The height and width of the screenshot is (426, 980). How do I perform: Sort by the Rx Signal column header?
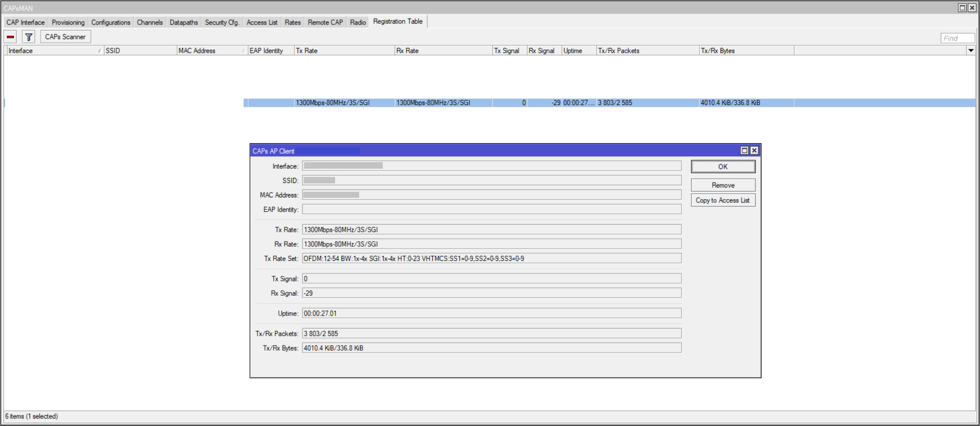point(545,51)
